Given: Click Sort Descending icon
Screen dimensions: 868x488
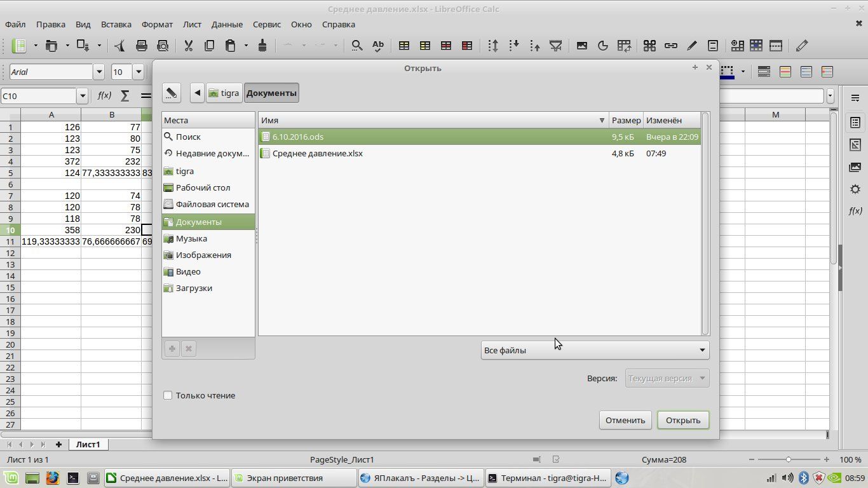Looking at the screenshot, I should tap(535, 46).
